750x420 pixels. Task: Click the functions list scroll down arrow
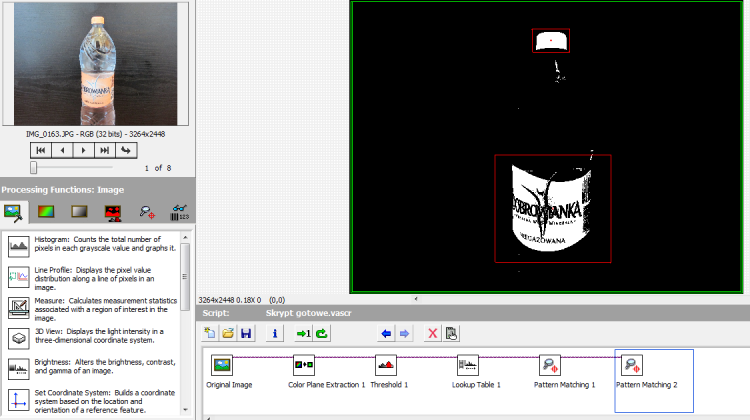tap(185, 410)
